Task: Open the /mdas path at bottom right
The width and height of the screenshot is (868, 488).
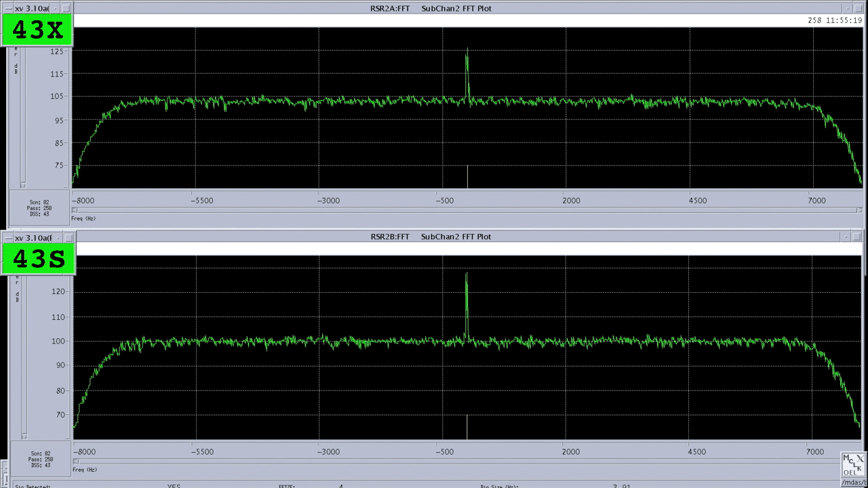Action: coord(853,482)
